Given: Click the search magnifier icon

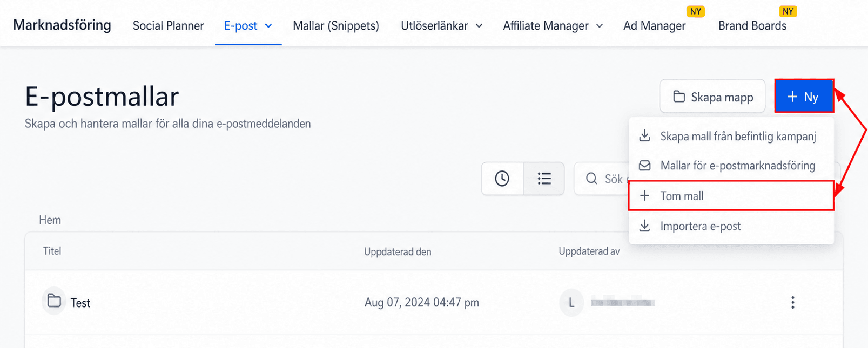Looking at the screenshot, I should 591,179.
